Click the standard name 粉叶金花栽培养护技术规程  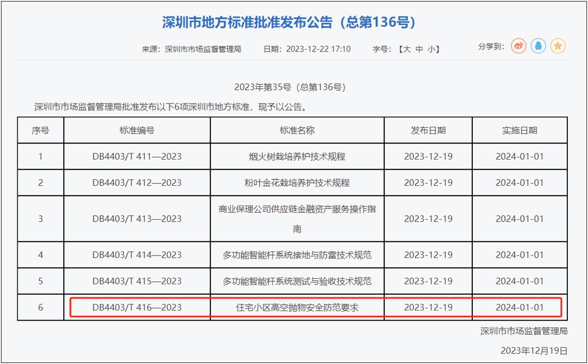pos(297,183)
